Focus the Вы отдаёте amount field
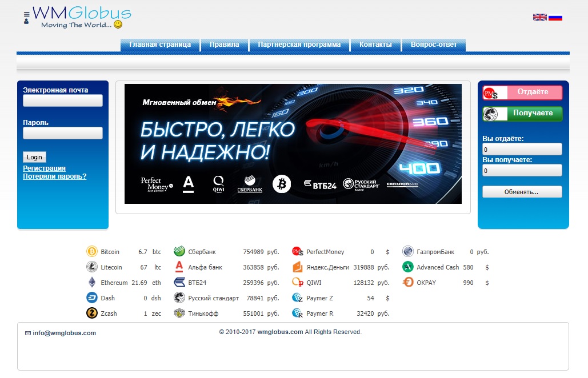Image resolution: width=588 pixels, height=378 pixels. click(522, 149)
